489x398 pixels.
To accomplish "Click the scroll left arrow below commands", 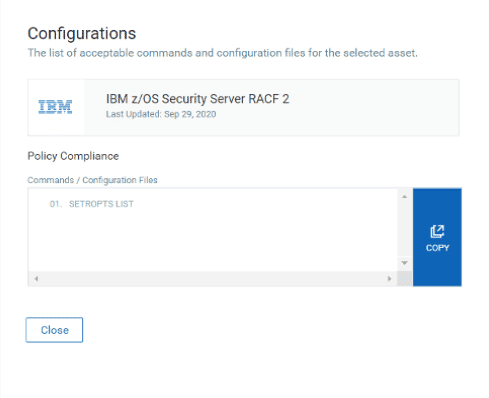I will click(36, 278).
